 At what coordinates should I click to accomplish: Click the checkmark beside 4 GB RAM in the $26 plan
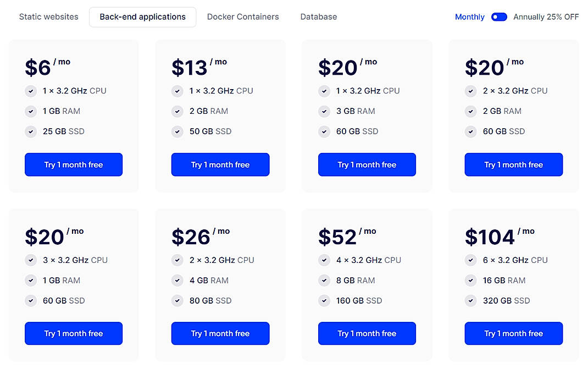click(177, 281)
